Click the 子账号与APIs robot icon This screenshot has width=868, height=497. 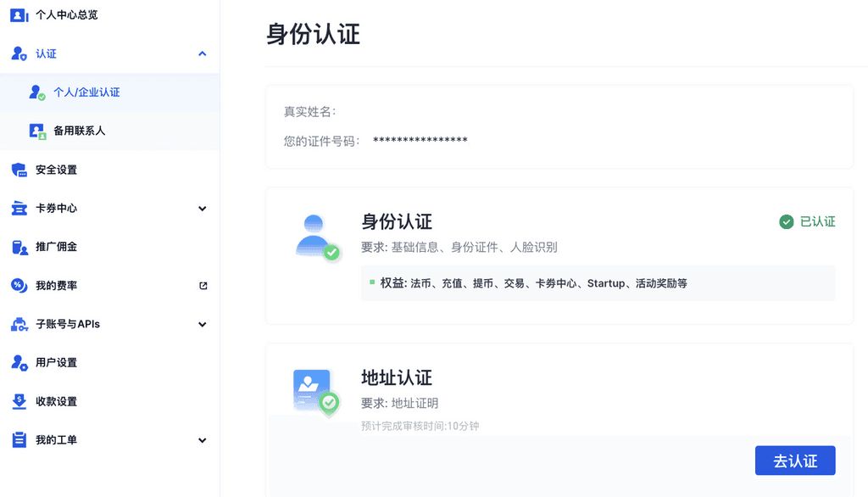(19, 324)
